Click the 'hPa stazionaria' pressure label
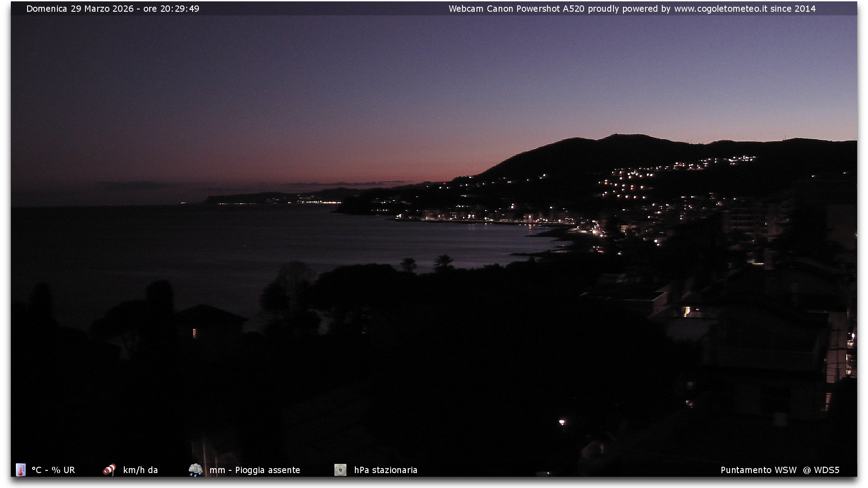Screen dimensions: 868x488 [x=386, y=470]
